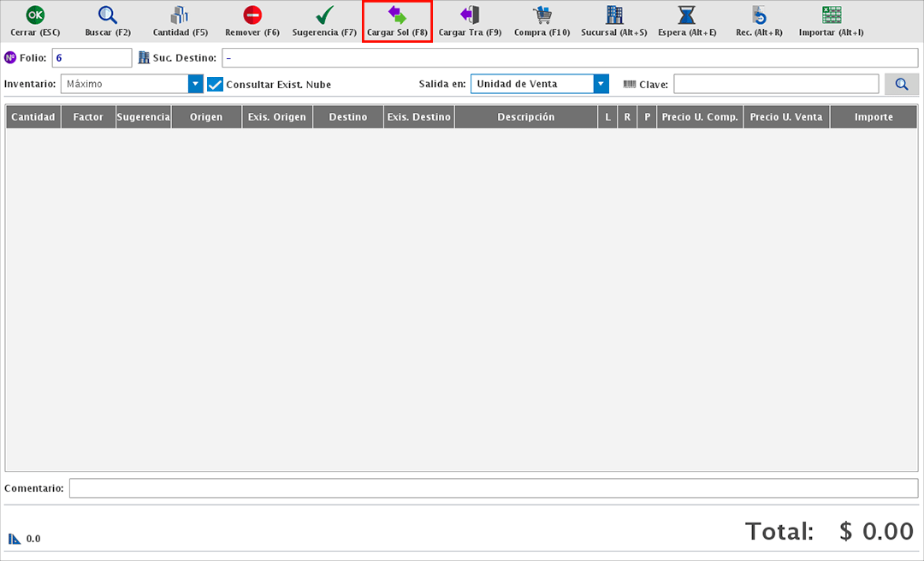Click the Cantidad (F5) toolbar icon
Viewport: 924px width, 561px height.
click(x=181, y=15)
